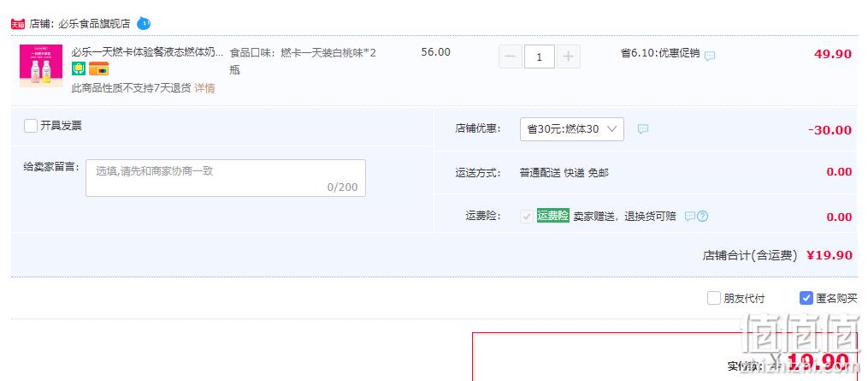868x381 pixels.
Task: Click the message-to-seller text box
Action: pyautogui.click(x=225, y=178)
